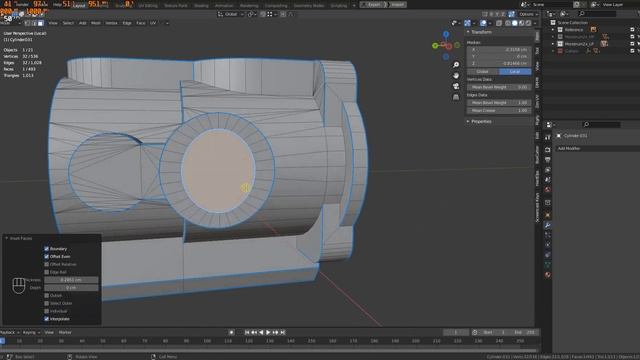Screen dimensions: 640x360
Task: Click the green Y axis gizmo handle
Action: (x=435, y=46)
